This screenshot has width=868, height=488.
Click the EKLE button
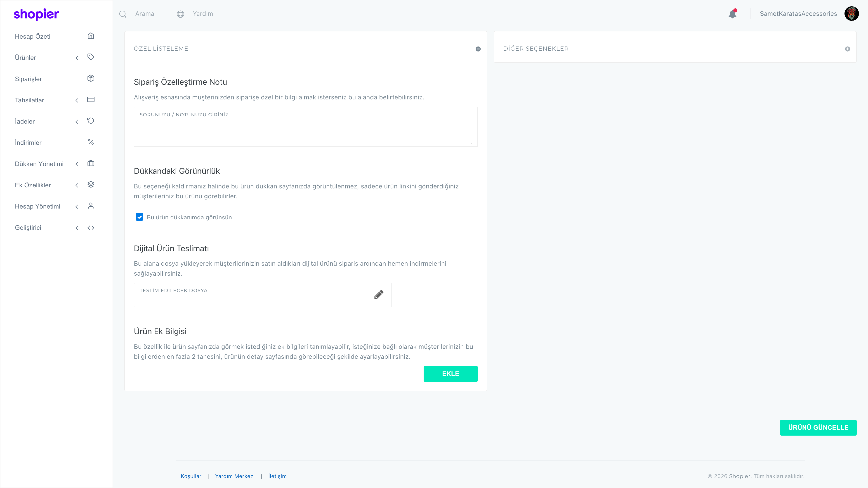pos(450,374)
